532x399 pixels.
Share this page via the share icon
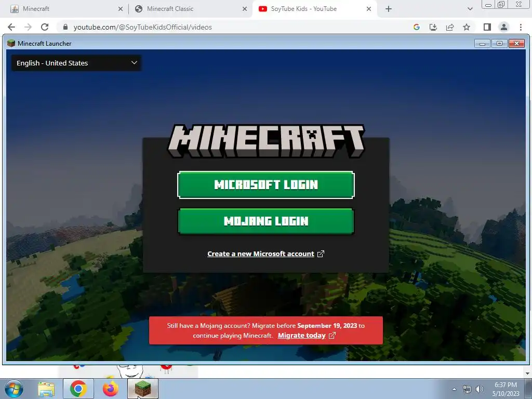tap(450, 27)
